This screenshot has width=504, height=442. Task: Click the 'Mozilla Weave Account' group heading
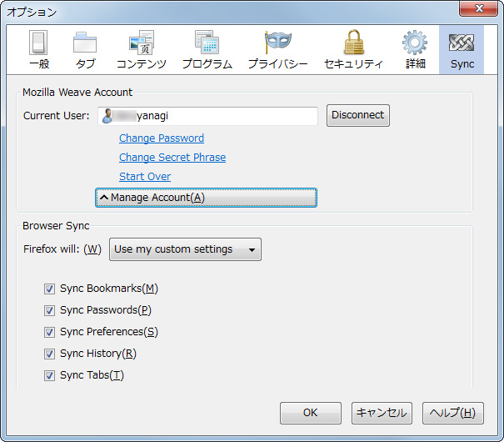tap(77, 93)
